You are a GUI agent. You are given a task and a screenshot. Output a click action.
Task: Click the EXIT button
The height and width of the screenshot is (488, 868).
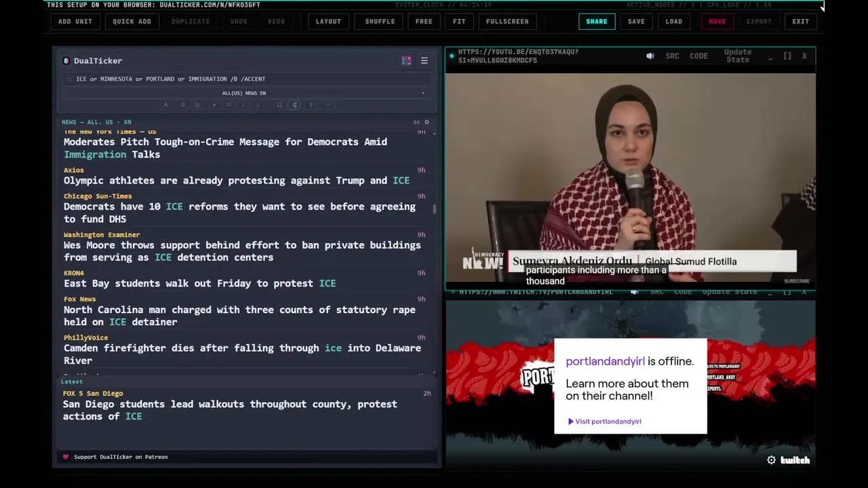click(801, 22)
